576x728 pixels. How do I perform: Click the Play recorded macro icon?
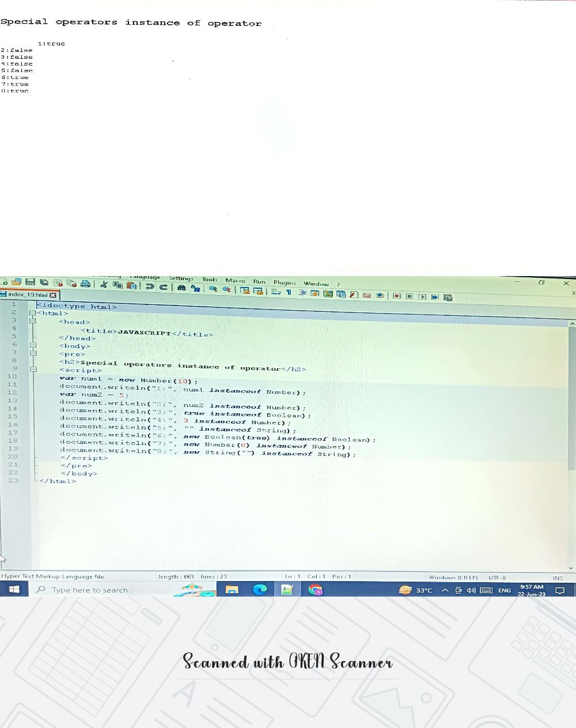click(x=422, y=296)
